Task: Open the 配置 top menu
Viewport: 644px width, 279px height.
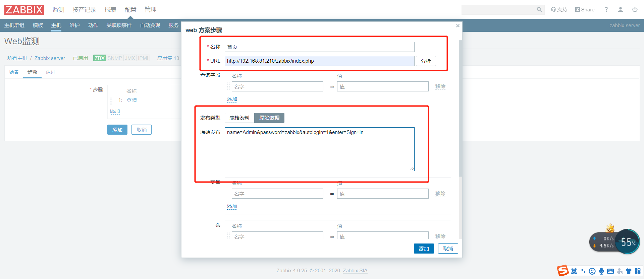Action: (130, 10)
